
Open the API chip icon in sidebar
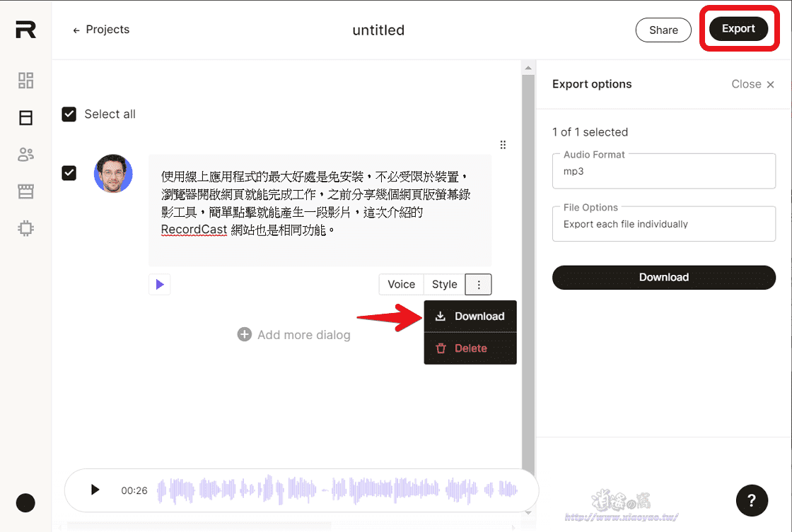pyautogui.click(x=25, y=228)
